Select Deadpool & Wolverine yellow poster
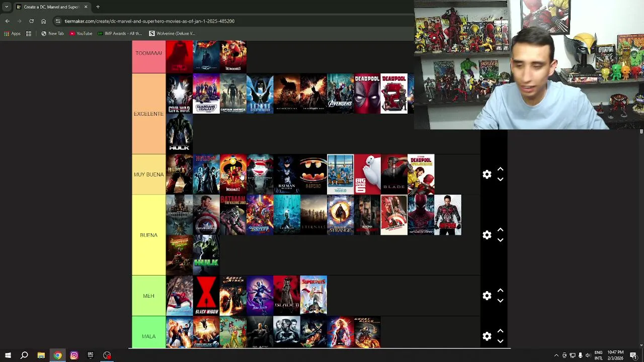644x362 pixels. (421, 174)
